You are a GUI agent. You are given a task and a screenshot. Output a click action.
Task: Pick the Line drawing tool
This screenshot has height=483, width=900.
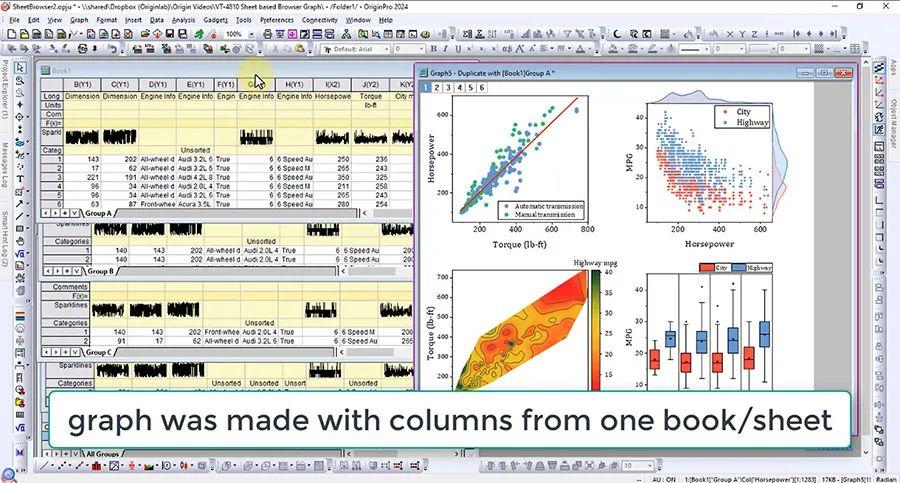coord(20,216)
